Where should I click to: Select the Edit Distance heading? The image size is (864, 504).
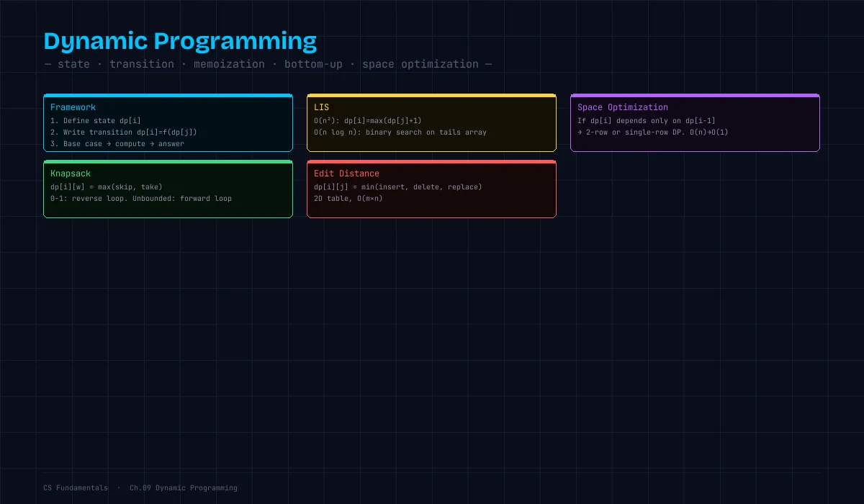pyautogui.click(x=346, y=174)
